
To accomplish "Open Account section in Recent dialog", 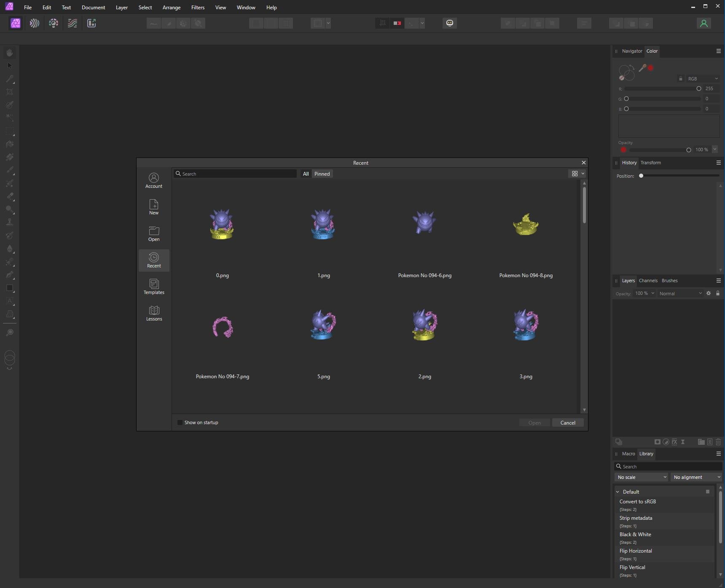I will click(x=154, y=181).
